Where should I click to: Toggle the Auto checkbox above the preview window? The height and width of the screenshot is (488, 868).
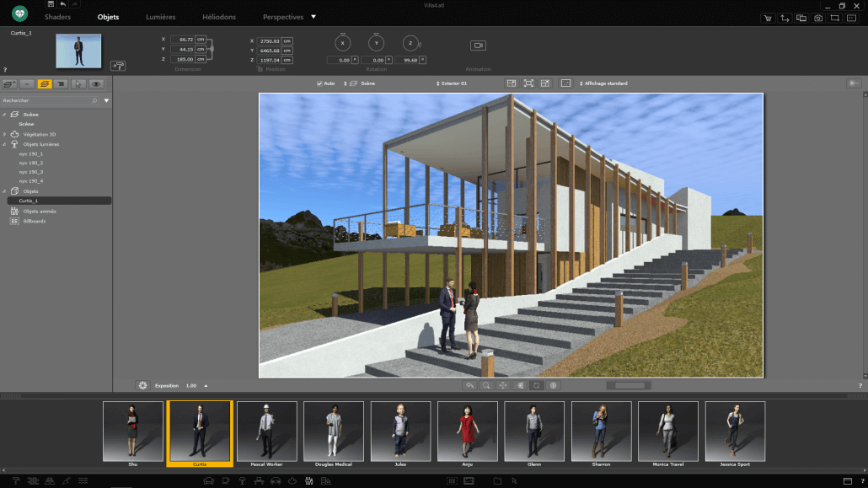click(319, 83)
